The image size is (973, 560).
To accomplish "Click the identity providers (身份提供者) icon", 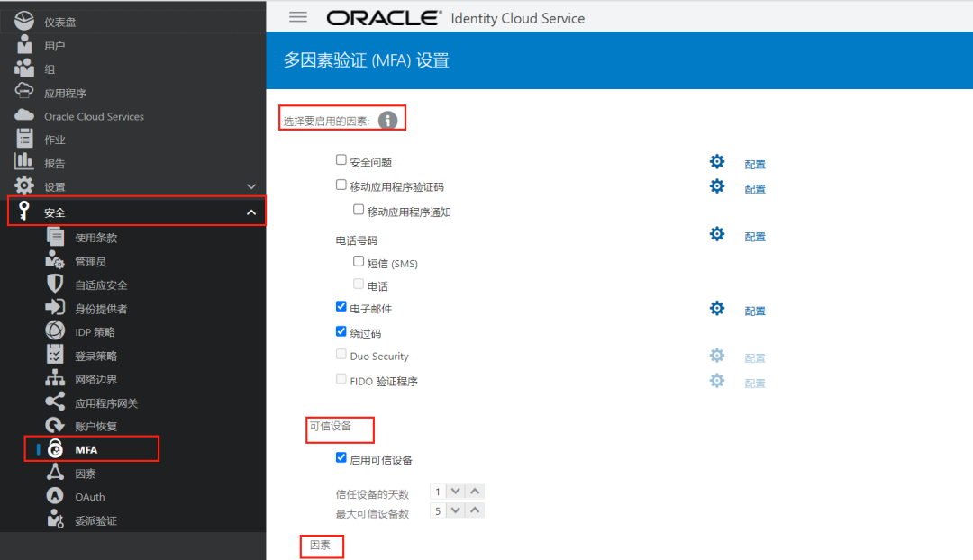I will pyautogui.click(x=55, y=308).
